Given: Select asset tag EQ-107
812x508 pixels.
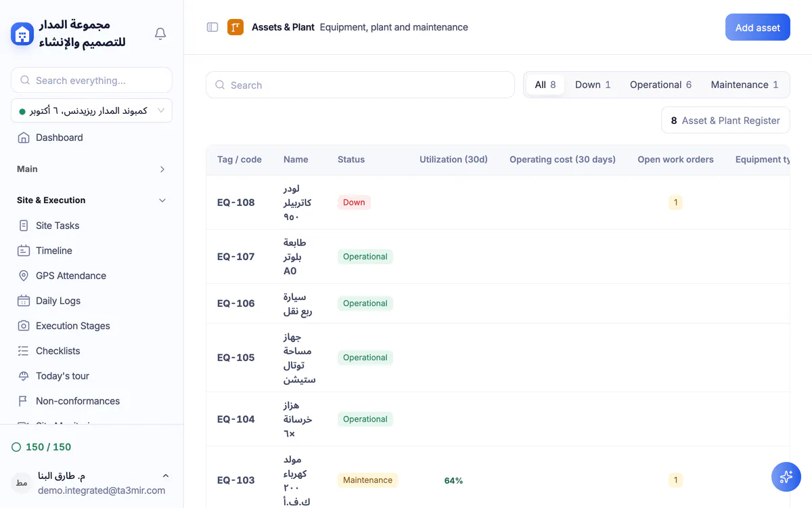Looking at the screenshot, I should coord(236,257).
